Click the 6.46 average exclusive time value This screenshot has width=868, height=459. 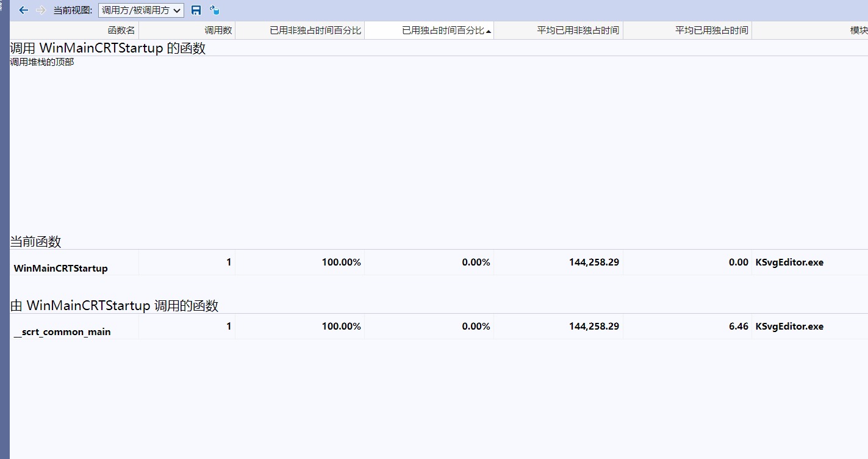point(738,327)
